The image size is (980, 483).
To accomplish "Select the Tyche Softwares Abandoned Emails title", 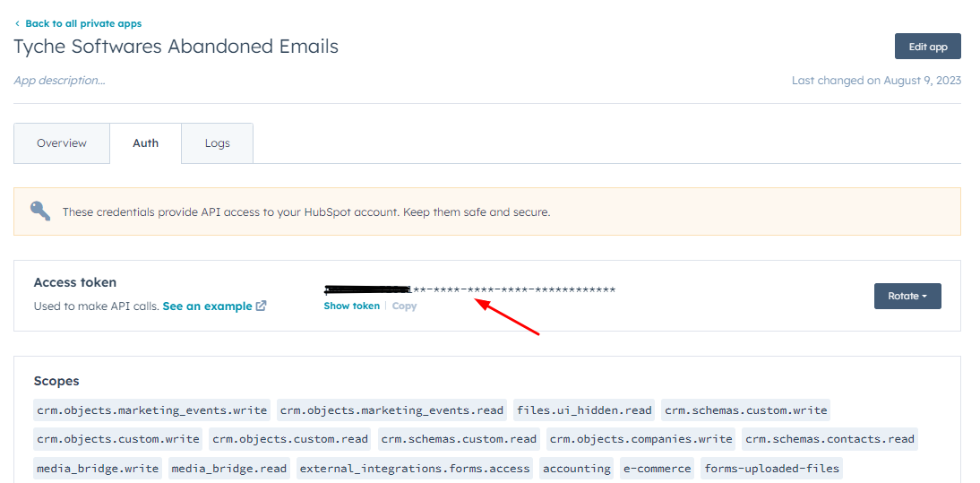I will pyautogui.click(x=176, y=47).
